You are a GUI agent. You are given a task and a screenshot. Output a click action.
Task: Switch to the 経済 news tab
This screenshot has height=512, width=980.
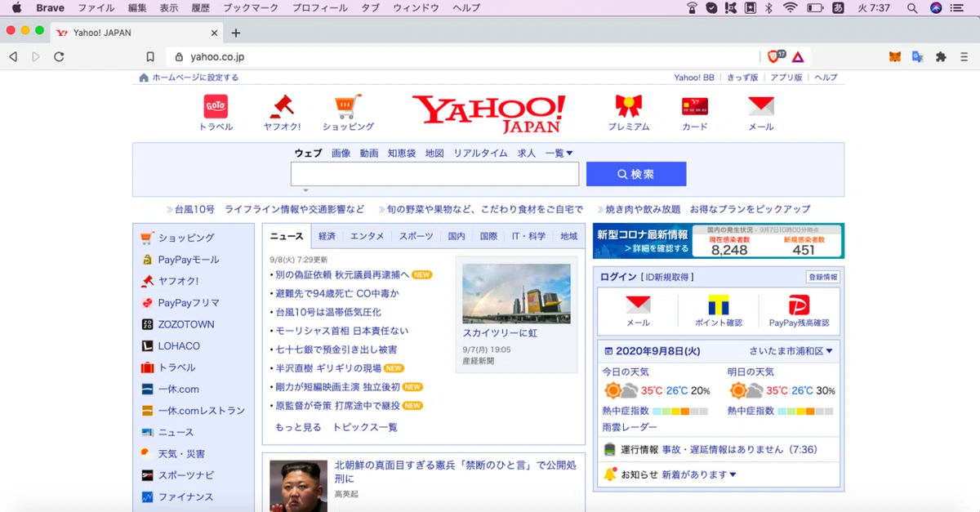[327, 236]
